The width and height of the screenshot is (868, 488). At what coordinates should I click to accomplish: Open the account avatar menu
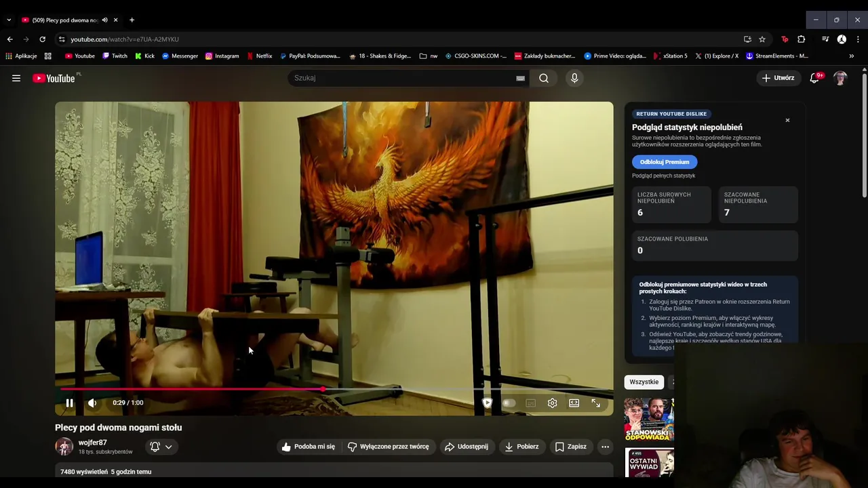click(x=840, y=78)
